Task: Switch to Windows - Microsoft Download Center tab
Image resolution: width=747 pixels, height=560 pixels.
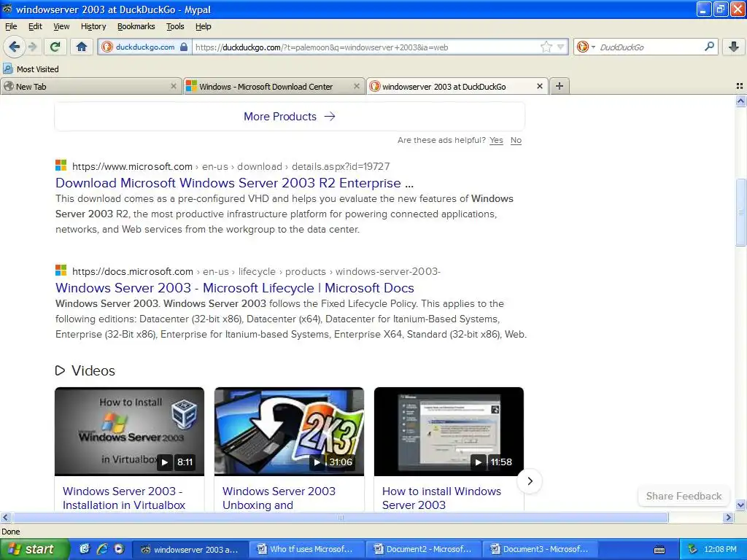Action: (274, 86)
